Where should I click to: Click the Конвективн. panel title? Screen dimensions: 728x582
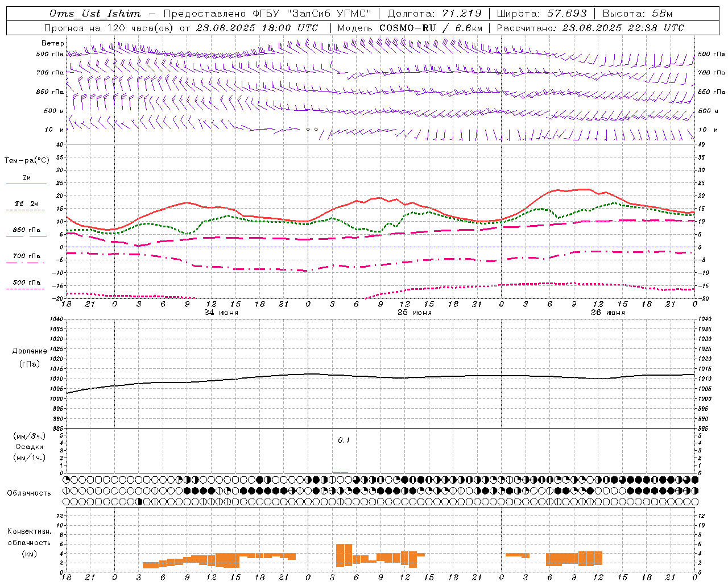tap(30, 531)
